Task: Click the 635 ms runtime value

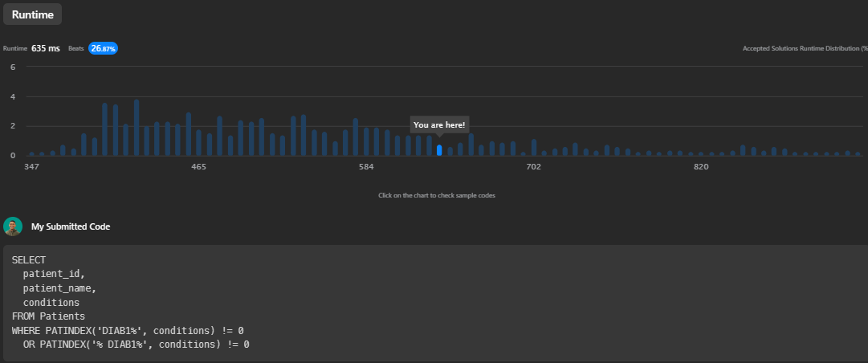Action: [x=46, y=48]
